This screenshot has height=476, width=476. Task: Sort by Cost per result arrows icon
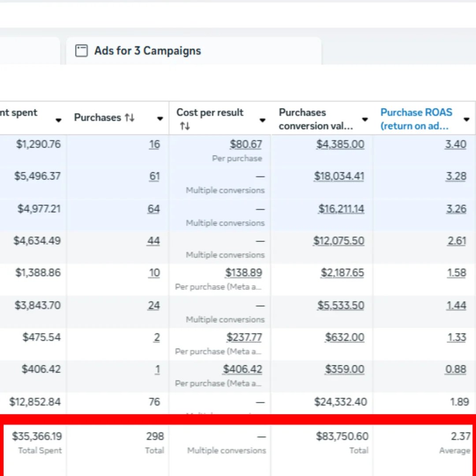point(185,126)
